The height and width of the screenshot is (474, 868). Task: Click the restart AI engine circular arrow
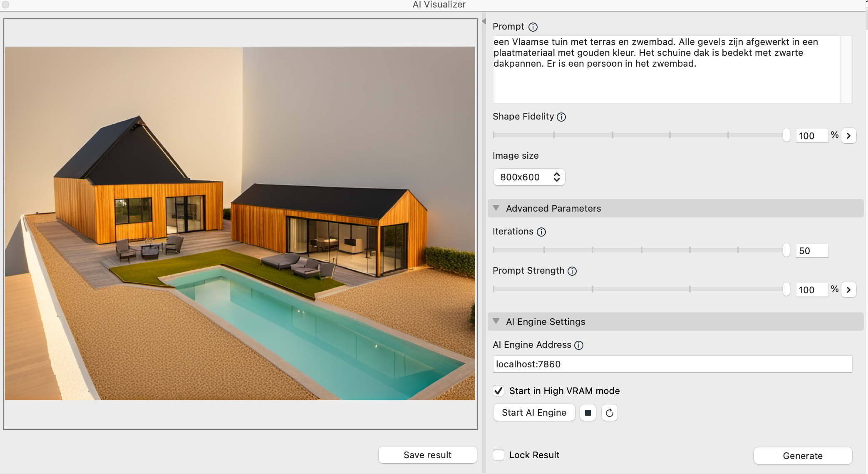pyautogui.click(x=609, y=413)
